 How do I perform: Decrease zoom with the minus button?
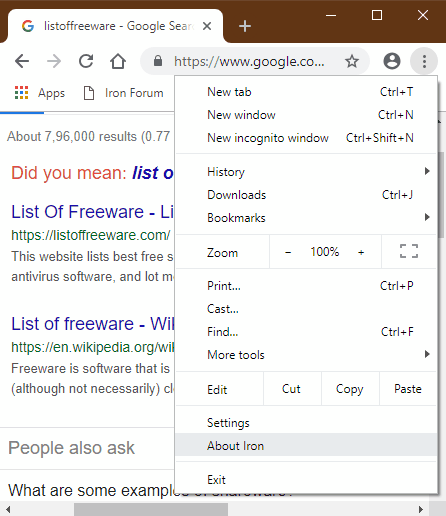click(288, 252)
